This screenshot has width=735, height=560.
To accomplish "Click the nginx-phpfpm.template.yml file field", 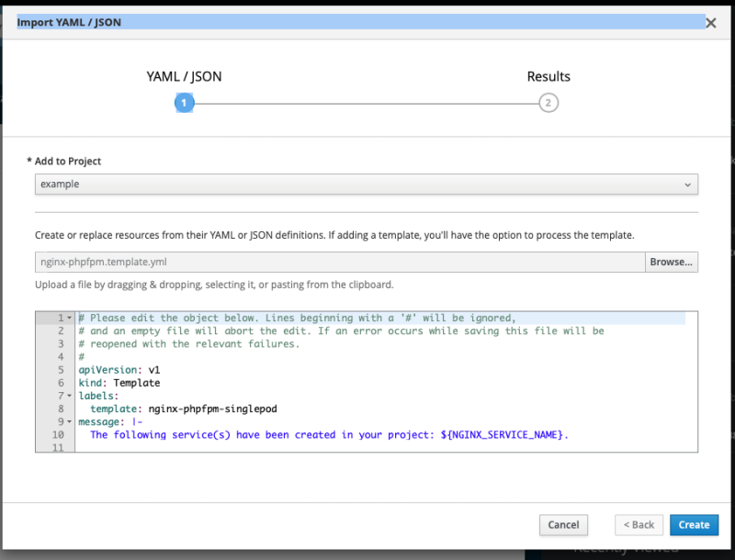I will 340,262.
